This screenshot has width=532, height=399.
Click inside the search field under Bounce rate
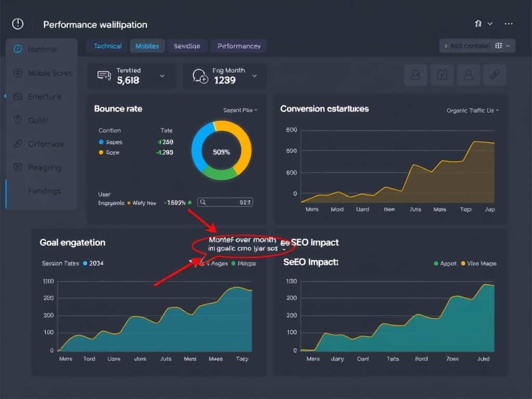[225, 202]
